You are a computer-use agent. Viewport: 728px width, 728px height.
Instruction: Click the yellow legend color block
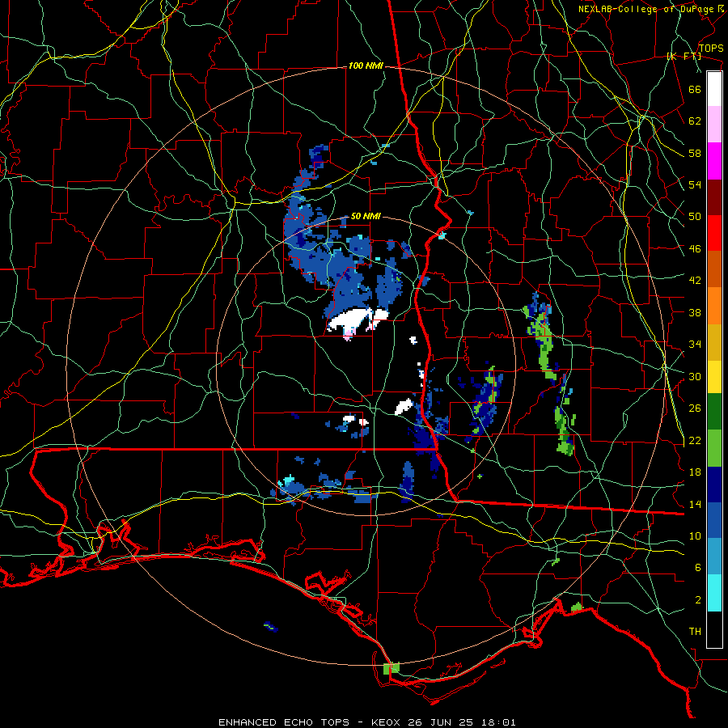[x=714, y=376]
